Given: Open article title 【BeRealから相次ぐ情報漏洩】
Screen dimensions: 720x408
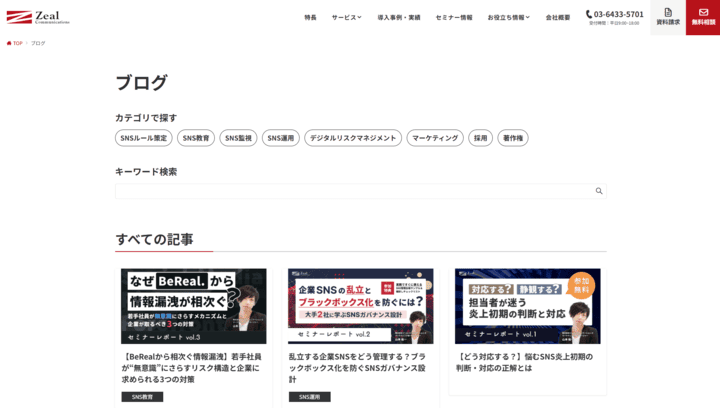Looking at the screenshot, I should tap(192, 368).
